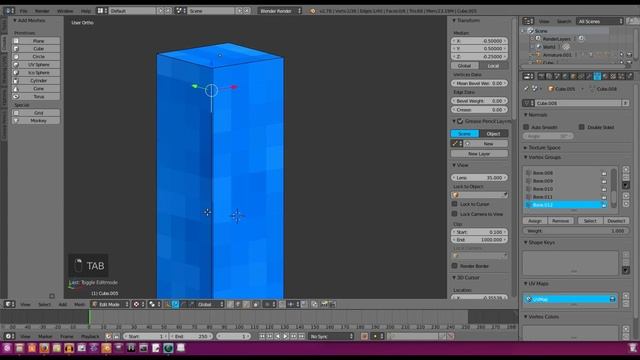The image size is (640, 360).
Task: Enable the Render Border checkbox
Action: point(455,266)
